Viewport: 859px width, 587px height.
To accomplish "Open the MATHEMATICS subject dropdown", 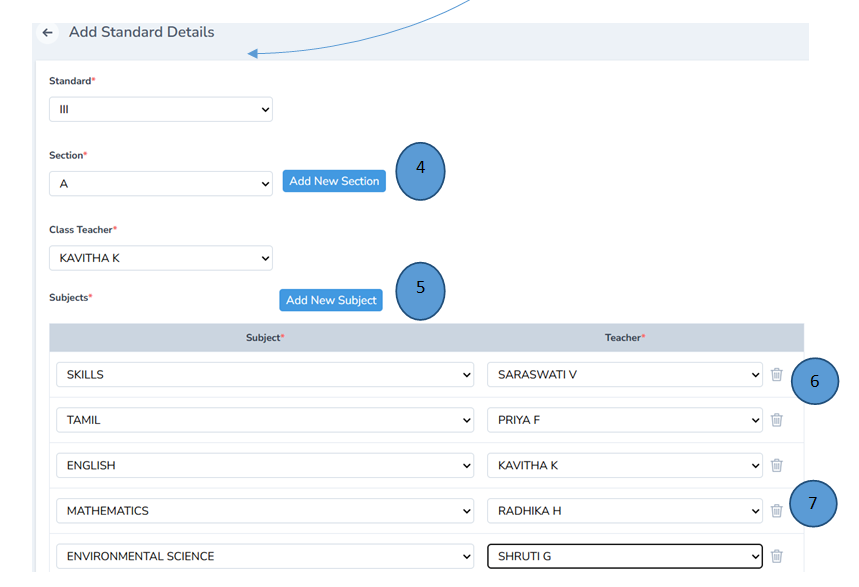I will pos(265,510).
